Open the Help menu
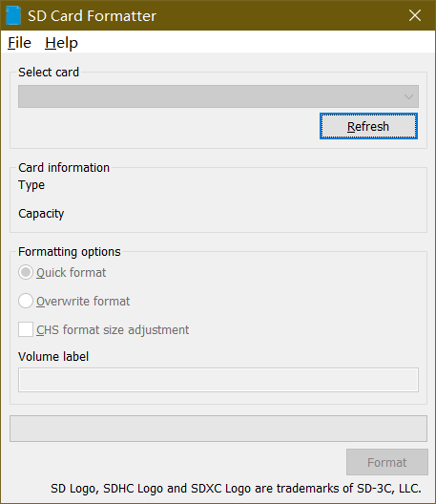This screenshot has height=504, width=436. tap(61, 43)
